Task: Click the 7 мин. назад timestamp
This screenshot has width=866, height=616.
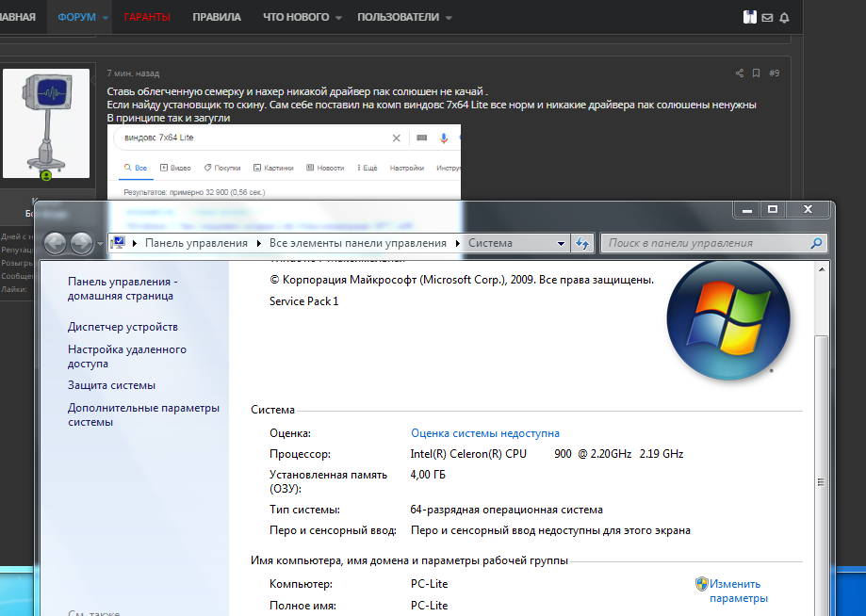Action: click(133, 73)
